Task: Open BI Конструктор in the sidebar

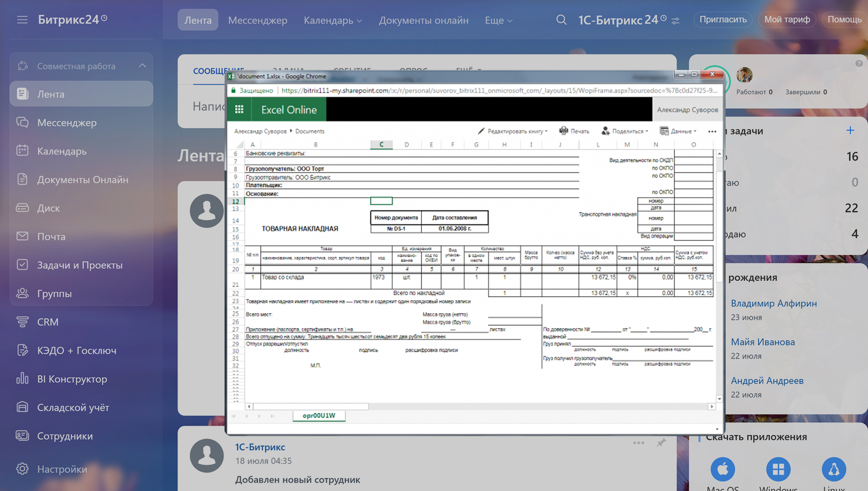Action: point(81,379)
